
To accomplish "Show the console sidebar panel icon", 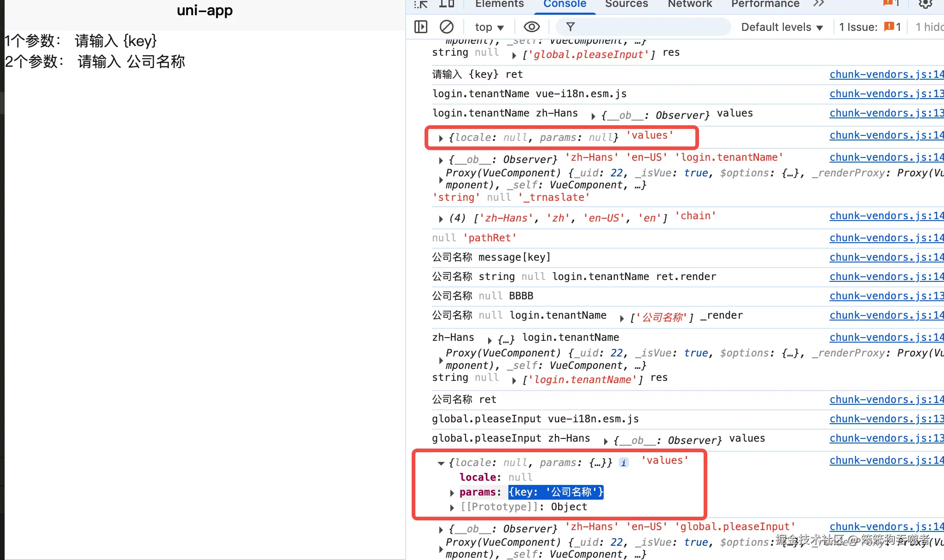I will coord(421,27).
